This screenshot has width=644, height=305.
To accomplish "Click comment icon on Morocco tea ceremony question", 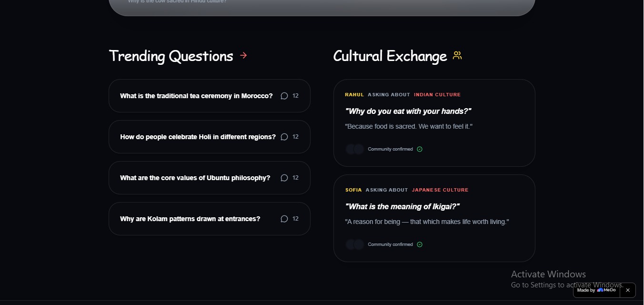I will tap(284, 96).
